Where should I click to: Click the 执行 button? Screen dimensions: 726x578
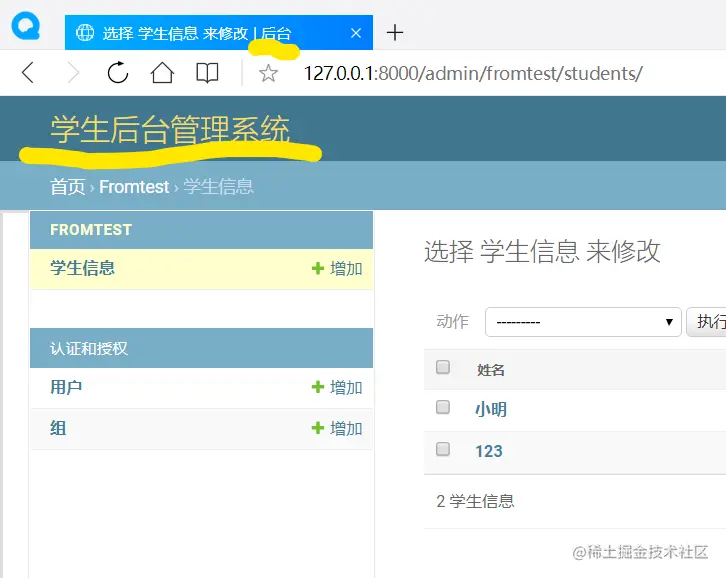pos(706,322)
